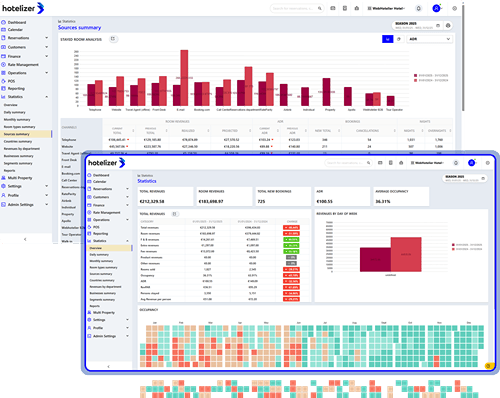Open Calendar in the Sources summary window sidebar
500x398 pixels.
pos(15,30)
